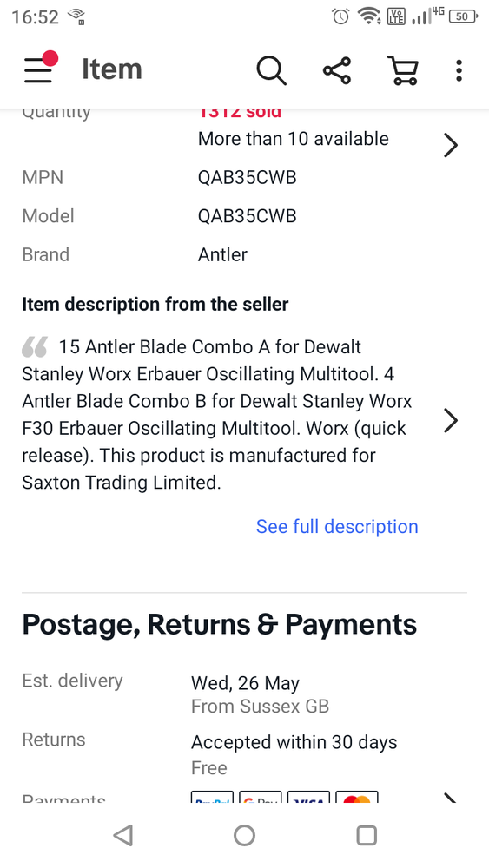
Task: Expand quantity availability chevron
Action: click(451, 146)
